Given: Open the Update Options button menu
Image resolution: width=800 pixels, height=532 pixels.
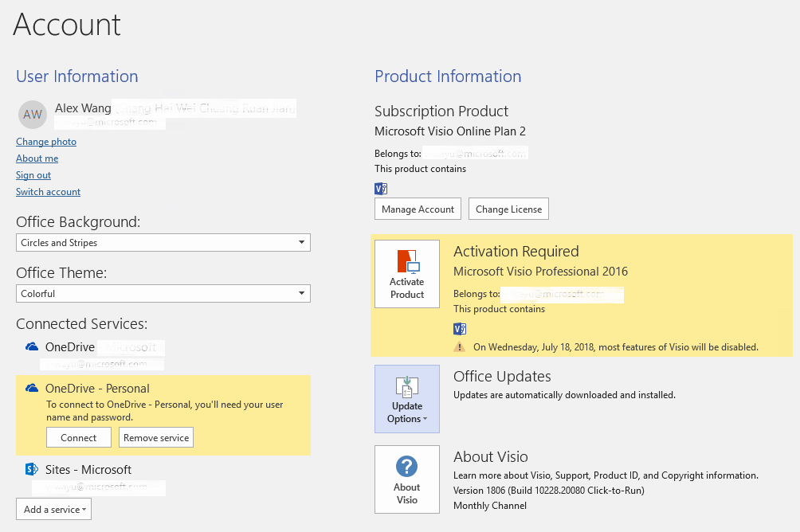Looking at the screenshot, I should coord(407,398).
